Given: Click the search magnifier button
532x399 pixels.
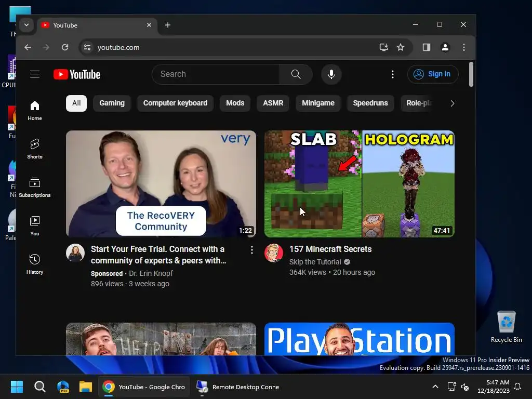Looking at the screenshot, I should click(296, 74).
